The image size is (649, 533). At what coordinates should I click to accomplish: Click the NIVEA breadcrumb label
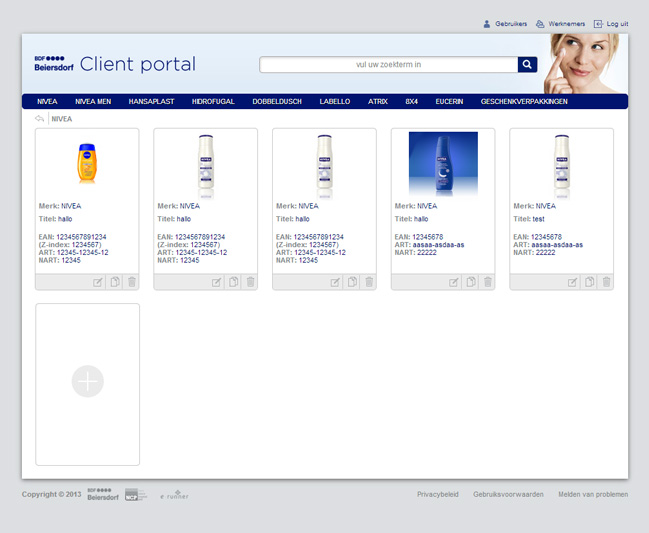click(x=62, y=119)
